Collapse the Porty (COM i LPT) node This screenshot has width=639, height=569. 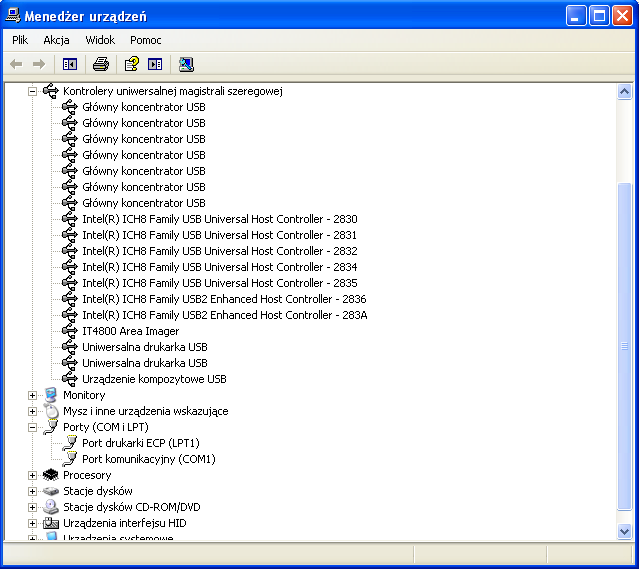pos(32,427)
